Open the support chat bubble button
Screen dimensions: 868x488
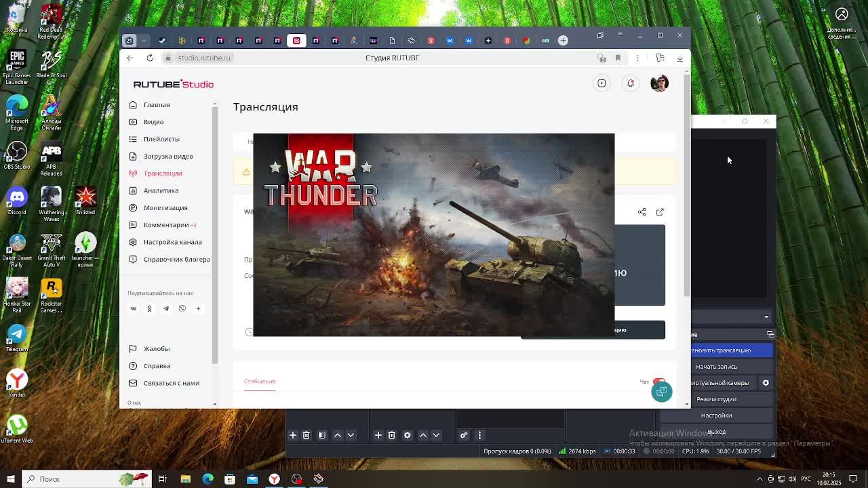click(x=662, y=392)
